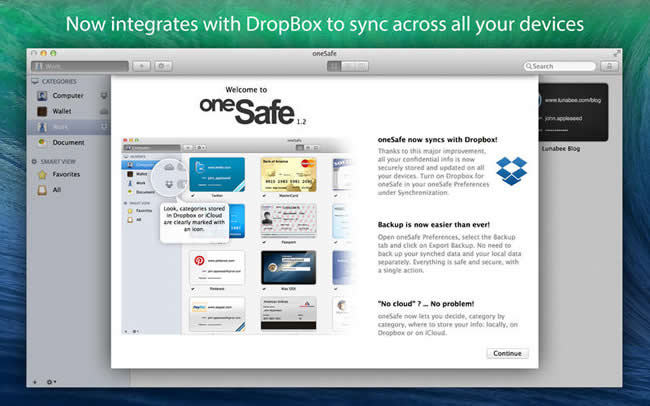This screenshot has height=406, width=650.
Task: Click the storage icon beside the Work category
Action: point(104,126)
